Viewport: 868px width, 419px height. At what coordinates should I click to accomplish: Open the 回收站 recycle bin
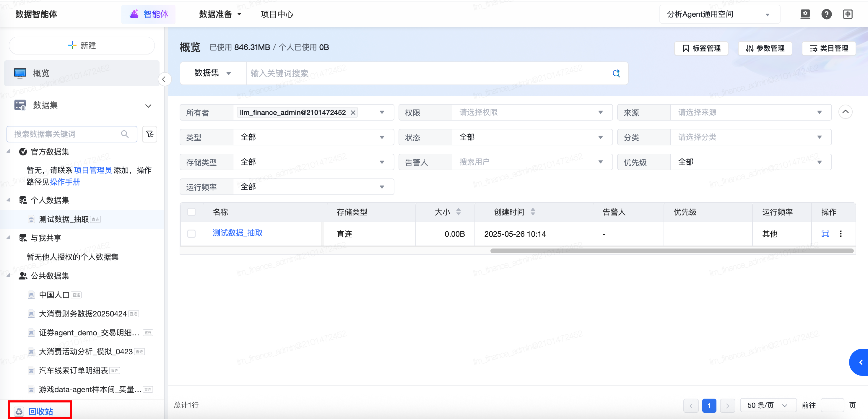coord(40,411)
